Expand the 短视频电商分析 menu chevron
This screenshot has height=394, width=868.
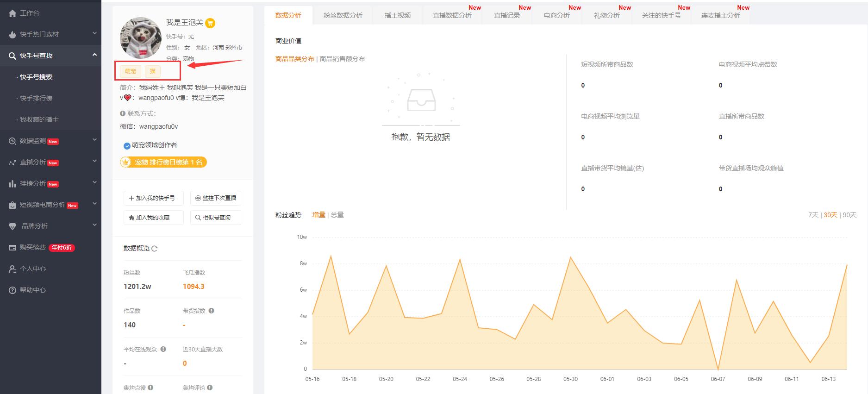point(94,204)
